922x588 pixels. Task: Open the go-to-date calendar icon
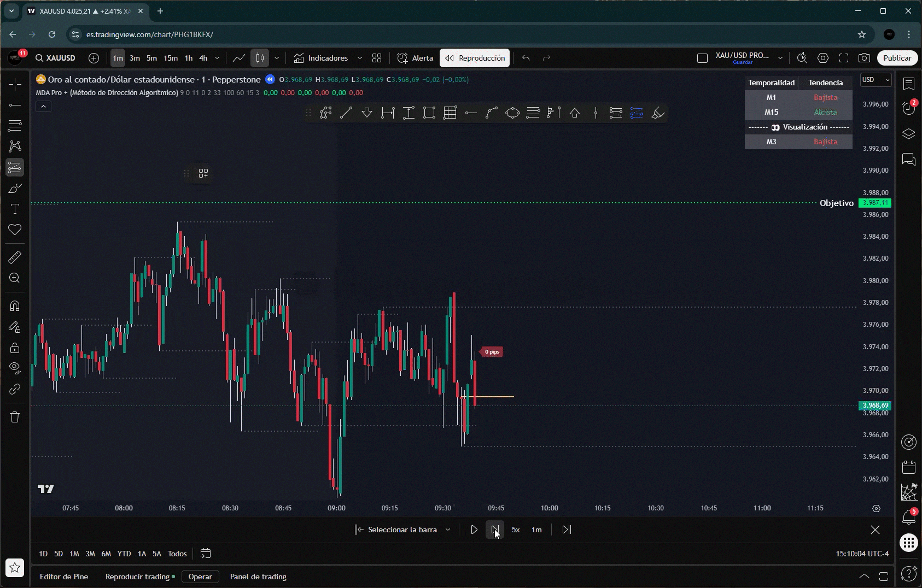pos(206,554)
